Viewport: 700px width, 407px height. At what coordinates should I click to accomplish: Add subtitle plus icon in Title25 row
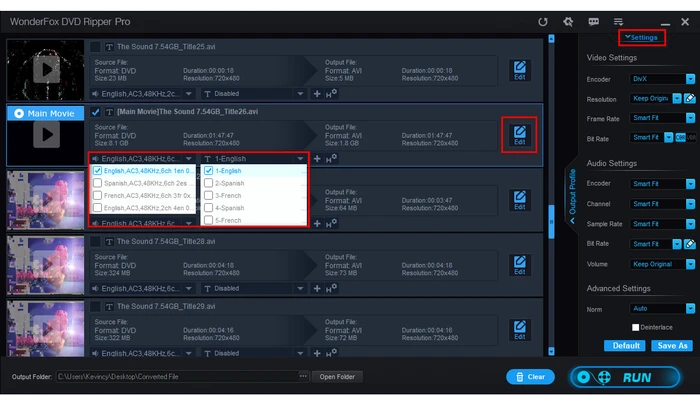click(317, 94)
